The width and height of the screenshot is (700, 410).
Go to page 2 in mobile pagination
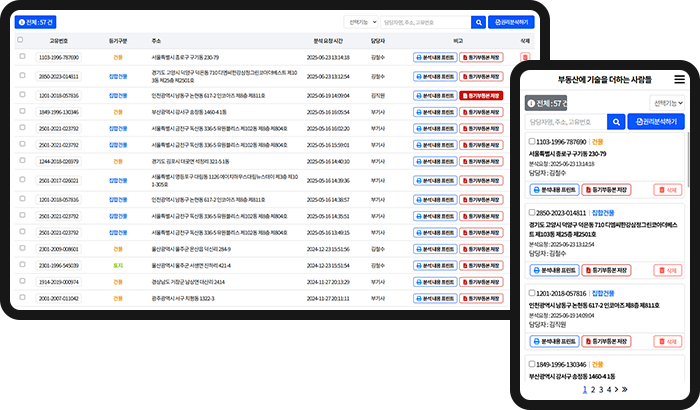pyautogui.click(x=592, y=390)
